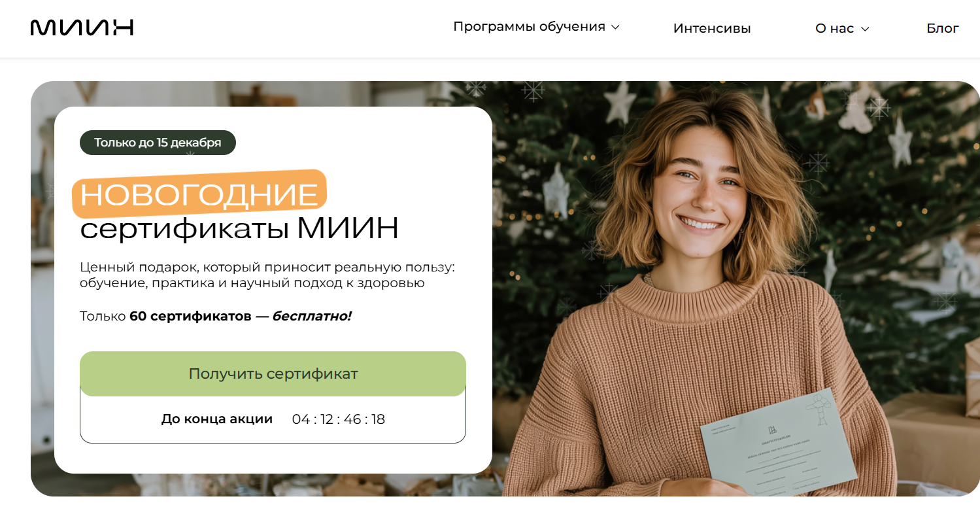
Task: Click the МИИН logo in the header
Action: pyautogui.click(x=82, y=27)
